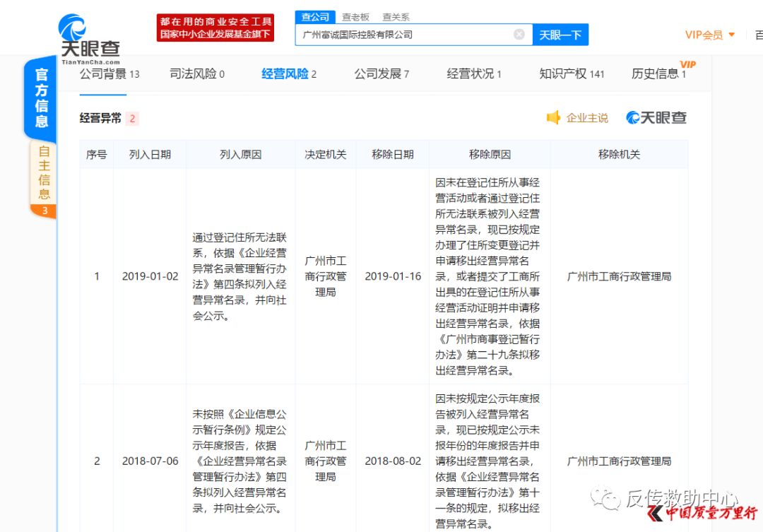This screenshot has height=532, width=763.
Task: Click the 天眼一下 search button
Action: tap(560, 34)
